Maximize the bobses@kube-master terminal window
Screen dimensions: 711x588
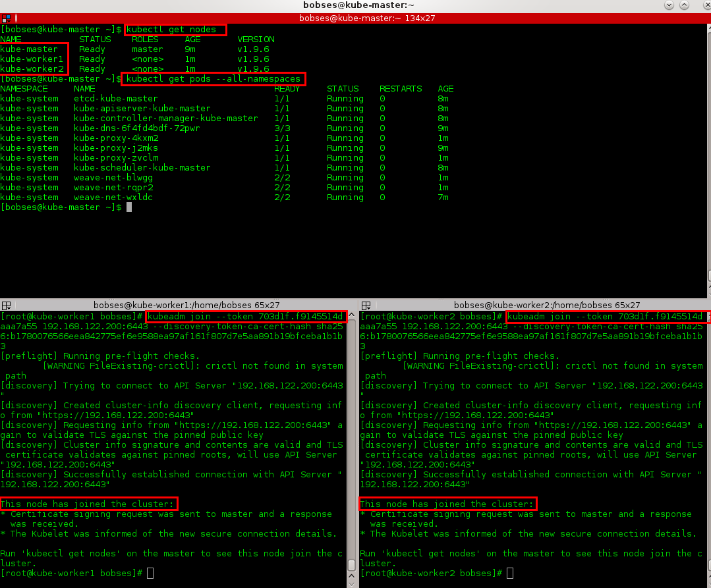(686, 5)
